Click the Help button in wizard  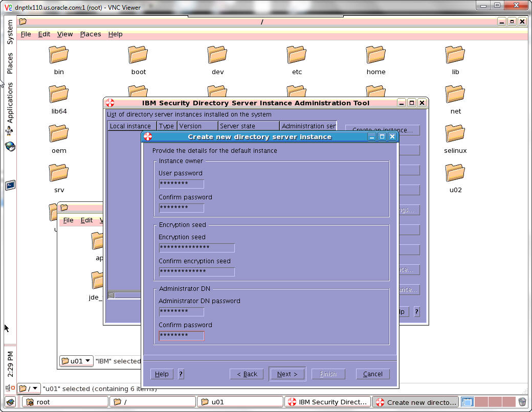point(162,374)
